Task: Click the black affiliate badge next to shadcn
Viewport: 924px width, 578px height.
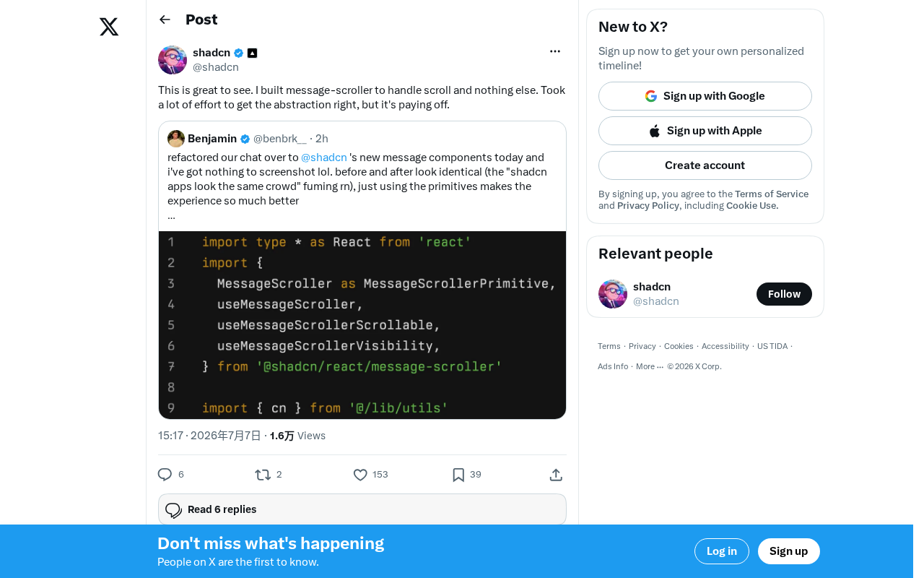Action: pyautogui.click(x=252, y=53)
